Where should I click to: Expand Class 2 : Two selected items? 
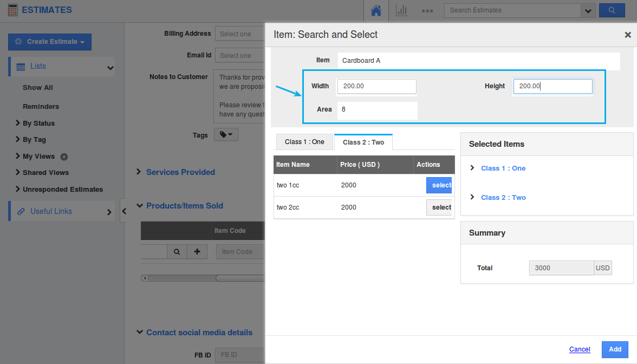tap(473, 198)
